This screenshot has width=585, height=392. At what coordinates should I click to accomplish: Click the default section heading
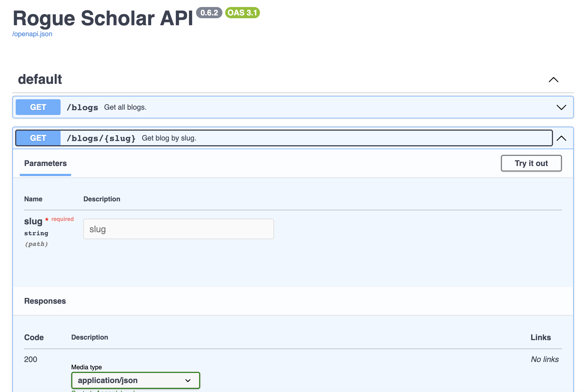tap(40, 79)
